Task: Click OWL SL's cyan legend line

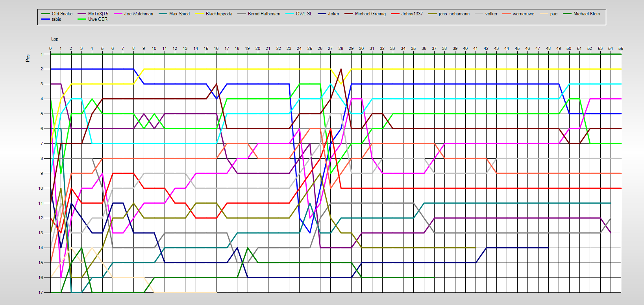Action: coord(290,14)
